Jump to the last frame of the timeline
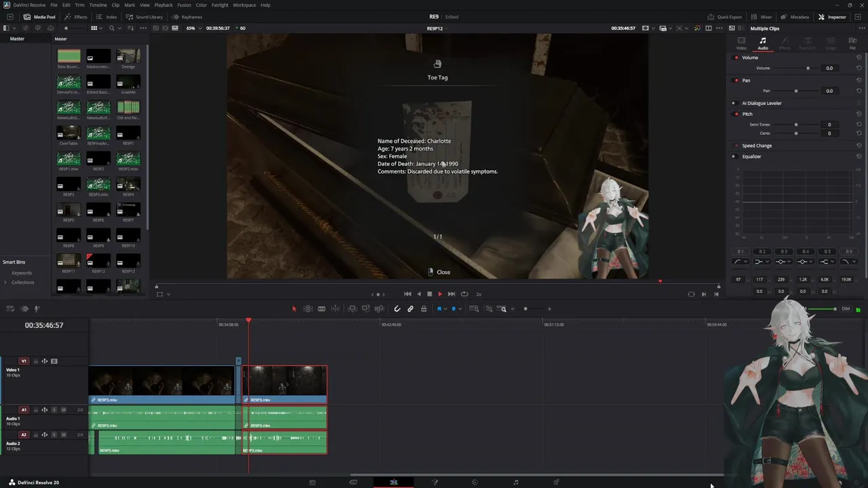868x488 pixels. point(452,294)
